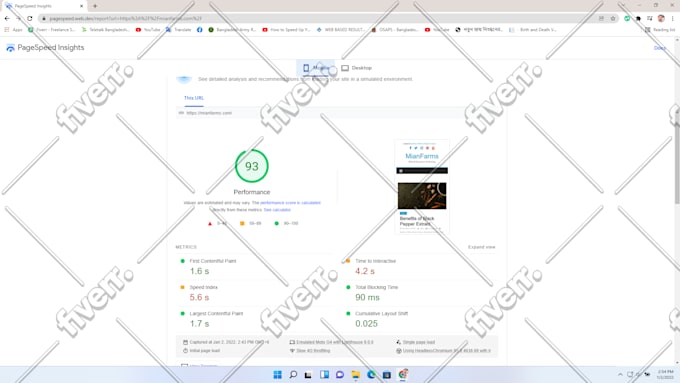Click the address bar URL field

click(321, 19)
